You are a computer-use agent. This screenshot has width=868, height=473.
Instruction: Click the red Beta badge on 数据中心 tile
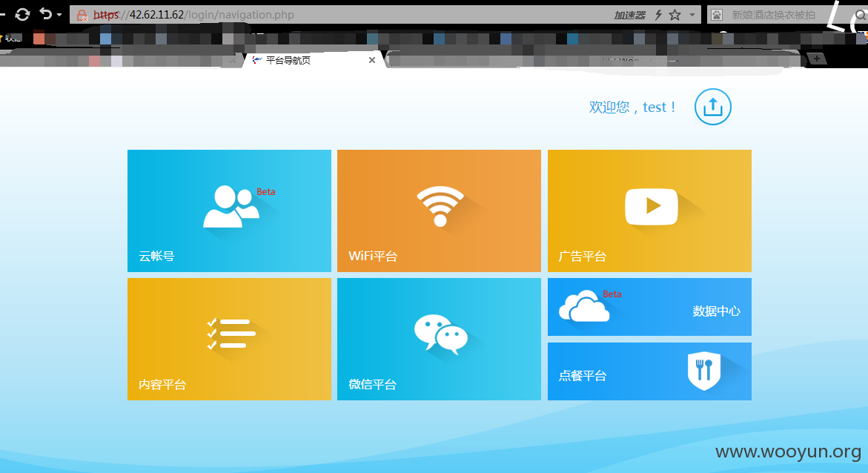612,294
